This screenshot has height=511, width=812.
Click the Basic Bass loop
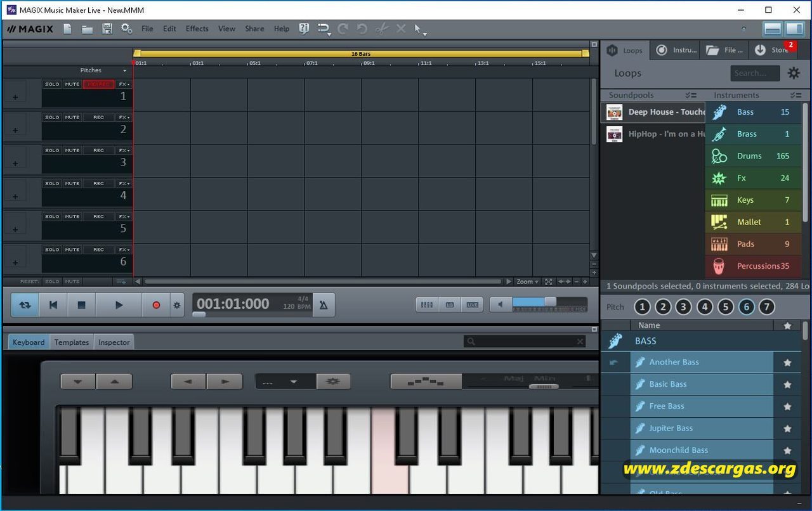(701, 384)
